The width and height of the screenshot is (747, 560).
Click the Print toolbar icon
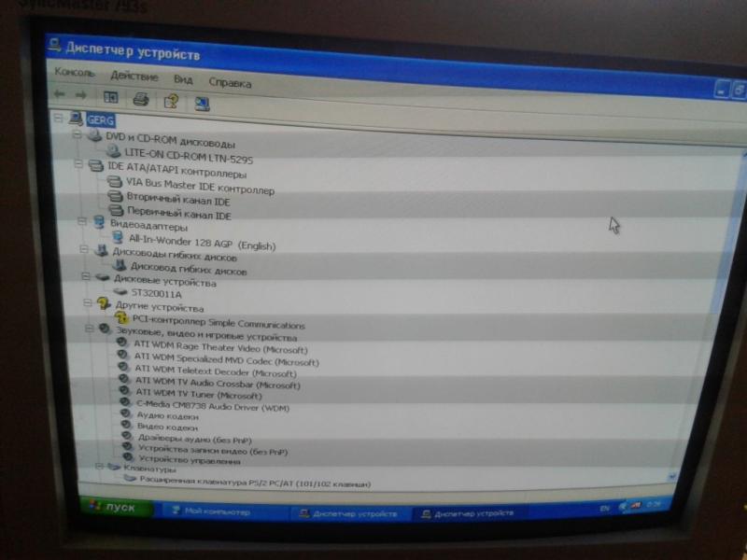(141, 100)
